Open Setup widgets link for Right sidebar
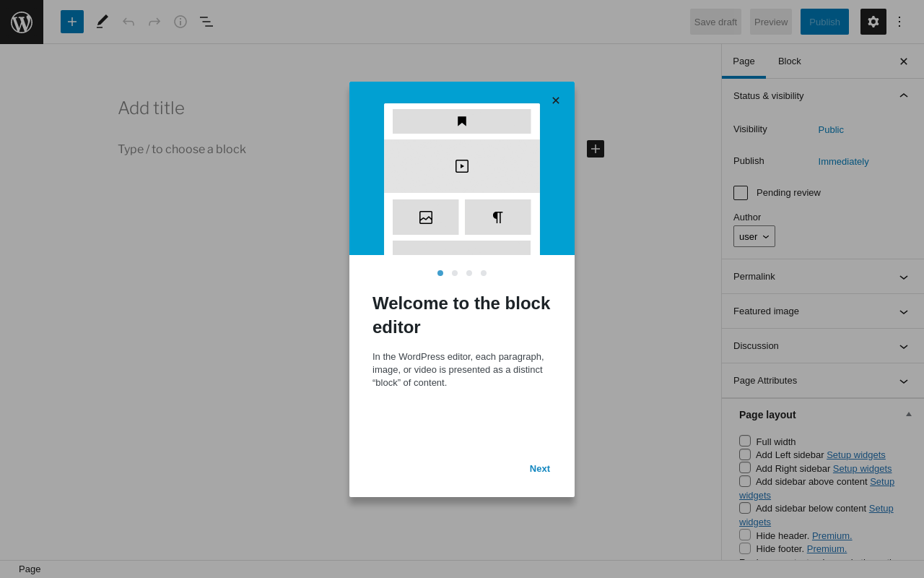 click(x=863, y=468)
